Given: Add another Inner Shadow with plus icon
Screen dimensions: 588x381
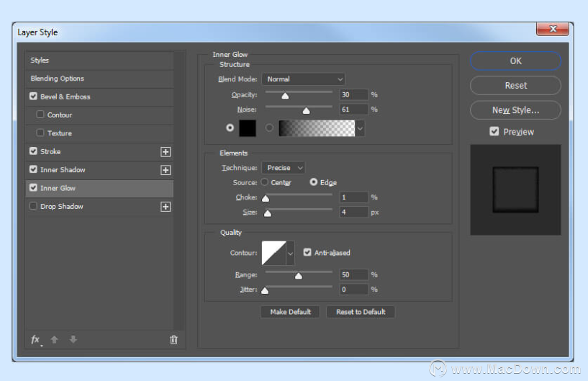Looking at the screenshot, I should tap(166, 170).
